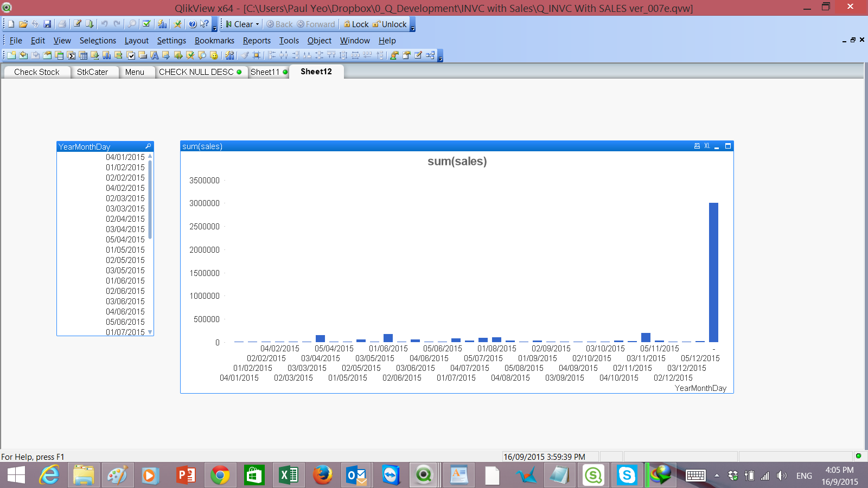Select 01/06/2015 in YearMonthDay list
This screenshot has height=488, width=868.
[103, 281]
